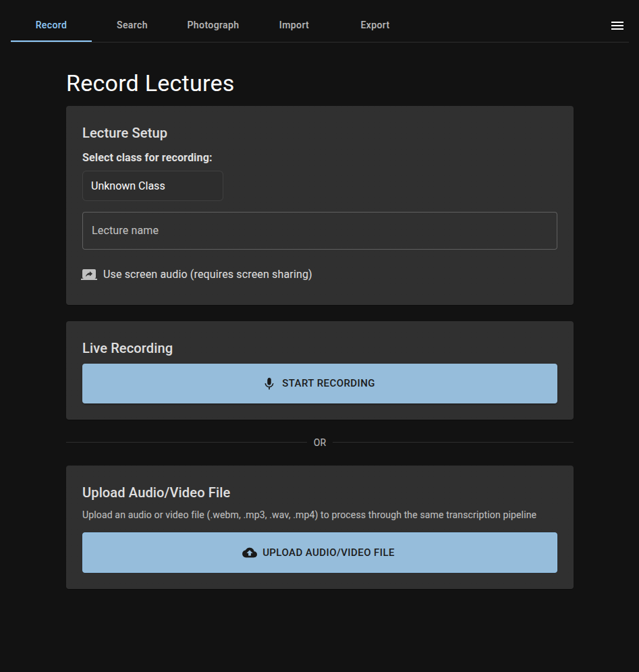Open the Export tab
Viewport: 639px width, 672px height.
coord(374,25)
